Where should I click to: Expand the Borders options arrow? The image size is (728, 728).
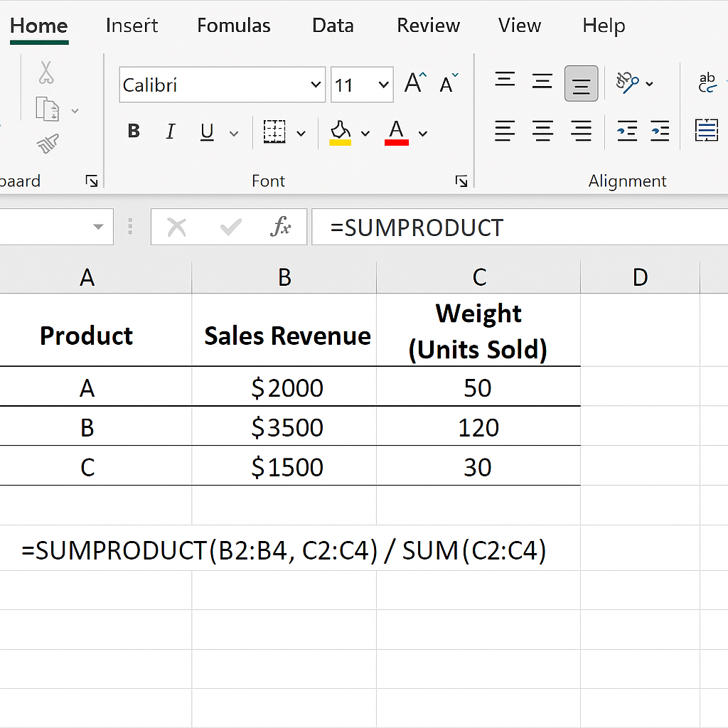coord(301,134)
